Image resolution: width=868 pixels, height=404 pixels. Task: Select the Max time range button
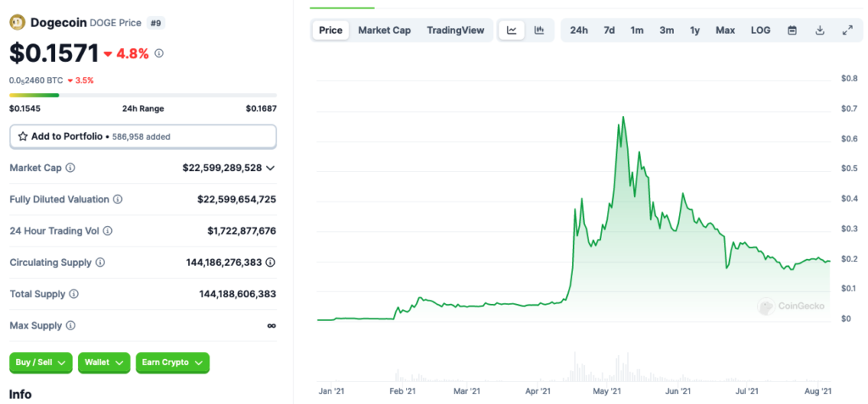[725, 30]
